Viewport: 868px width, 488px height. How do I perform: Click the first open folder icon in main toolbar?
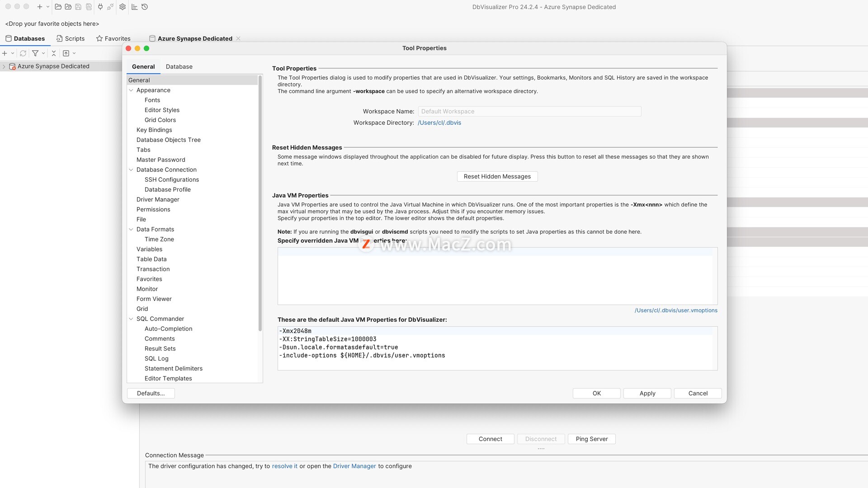click(x=58, y=7)
